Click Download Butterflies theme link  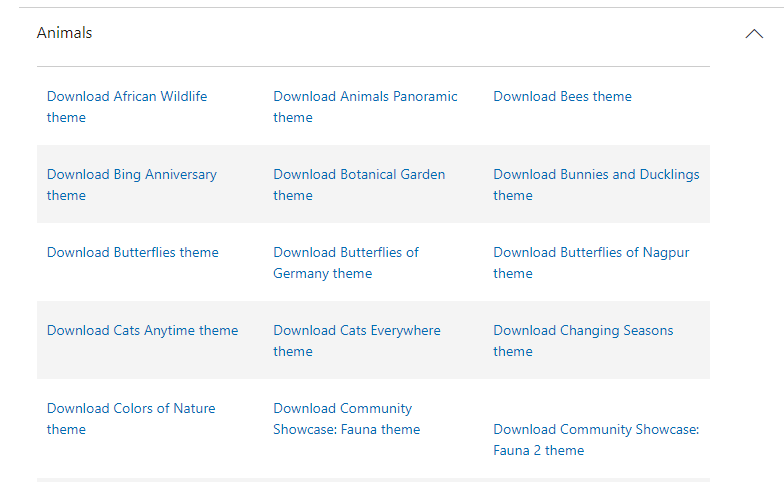(x=132, y=252)
